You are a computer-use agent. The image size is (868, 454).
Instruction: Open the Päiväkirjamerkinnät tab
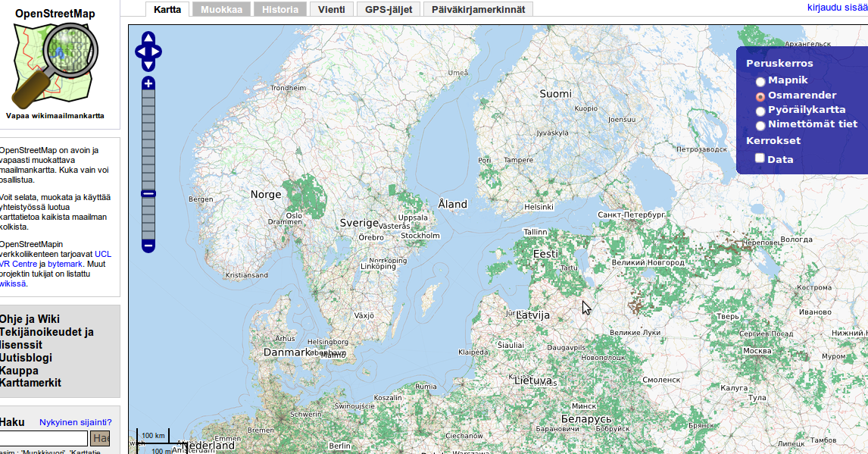point(478,9)
